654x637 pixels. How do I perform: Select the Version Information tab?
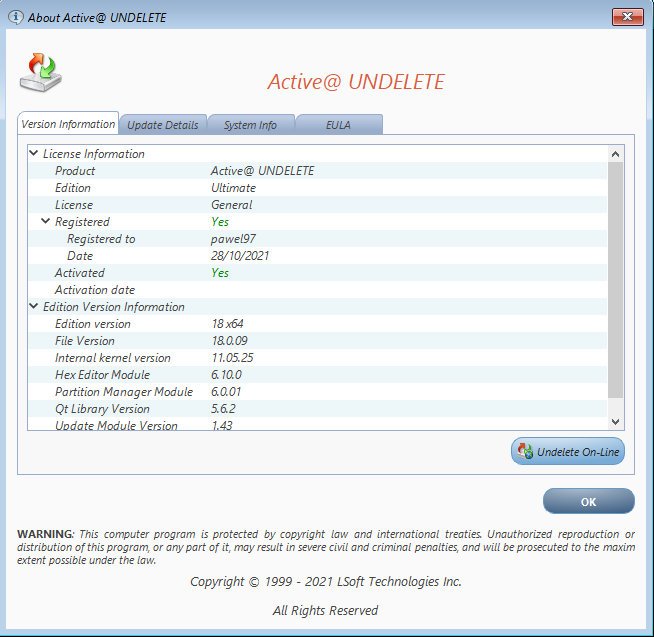click(68, 123)
